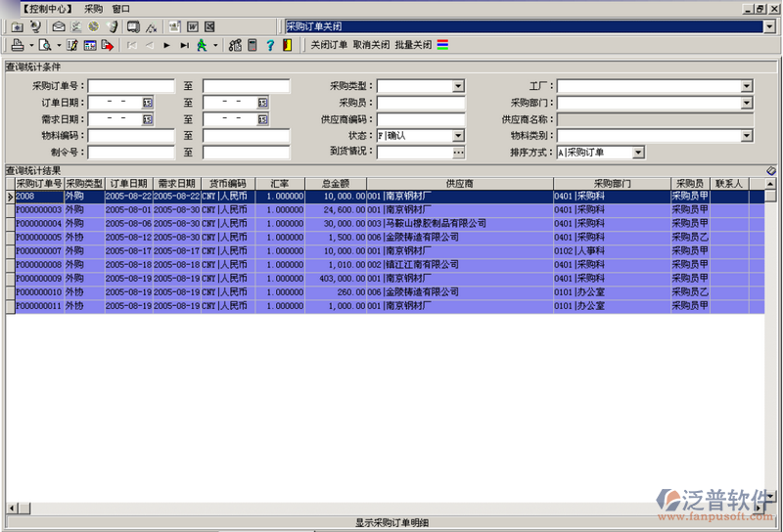
Task: Click the print preview magnifier icon
Action: coord(44,45)
